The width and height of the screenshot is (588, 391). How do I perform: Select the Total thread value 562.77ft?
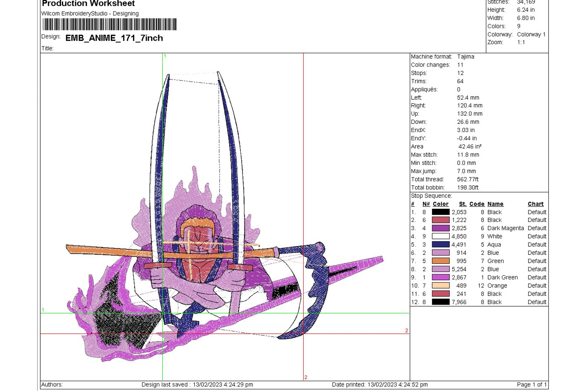pos(468,179)
